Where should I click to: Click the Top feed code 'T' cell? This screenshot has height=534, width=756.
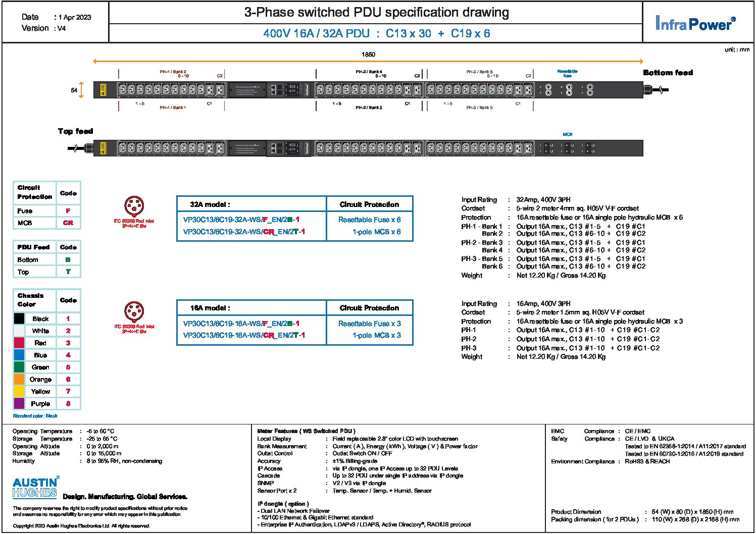point(68,272)
